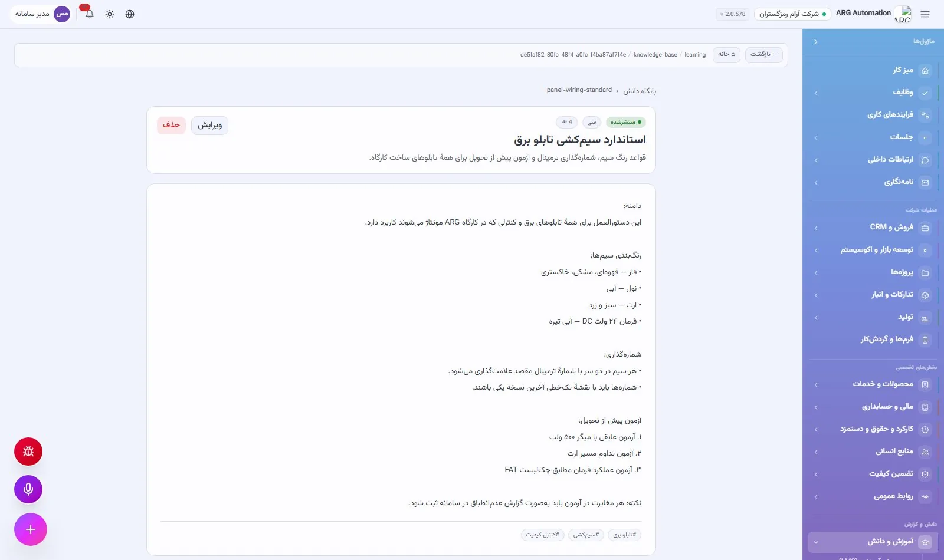Click the #تابلو برق tag
The width and height of the screenshot is (944, 560).
[x=624, y=535]
